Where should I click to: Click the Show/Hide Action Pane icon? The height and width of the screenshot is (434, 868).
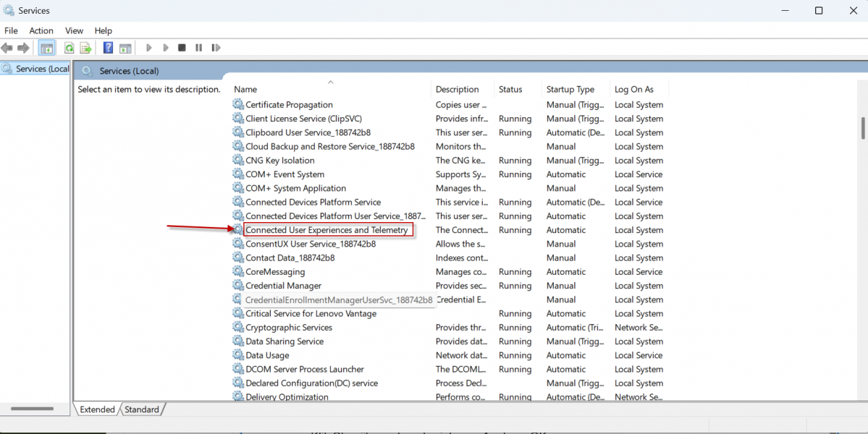(125, 48)
